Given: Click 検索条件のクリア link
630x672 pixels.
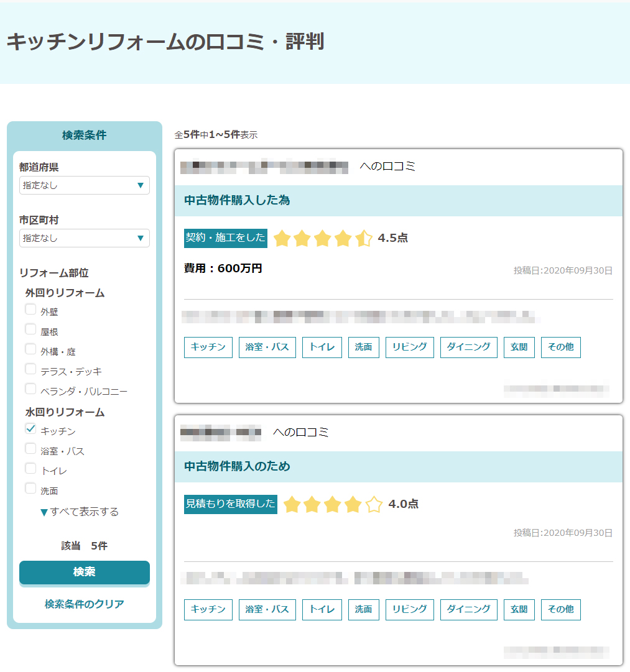Looking at the screenshot, I should [x=84, y=604].
